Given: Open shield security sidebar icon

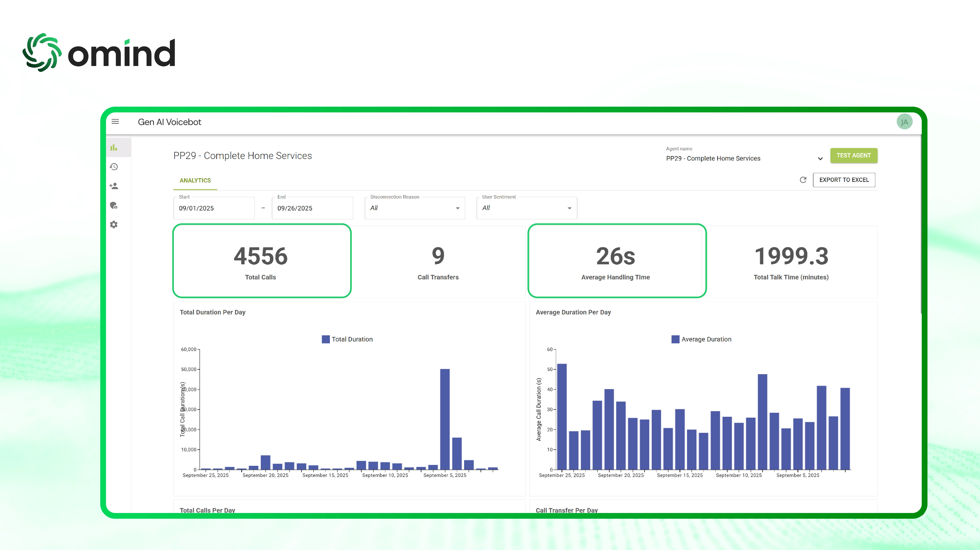Looking at the screenshot, I should pos(114,206).
